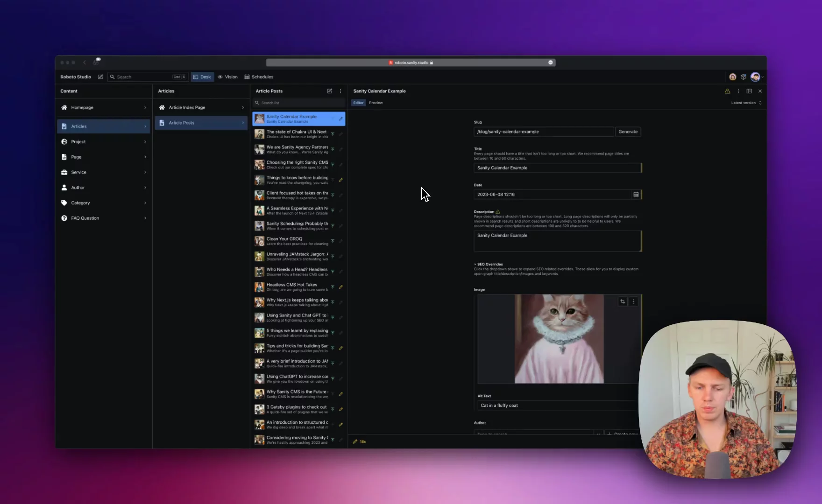Expand the Homepage chevron
The width and height of the screenshot is (822, 504).
pos(145,107)
